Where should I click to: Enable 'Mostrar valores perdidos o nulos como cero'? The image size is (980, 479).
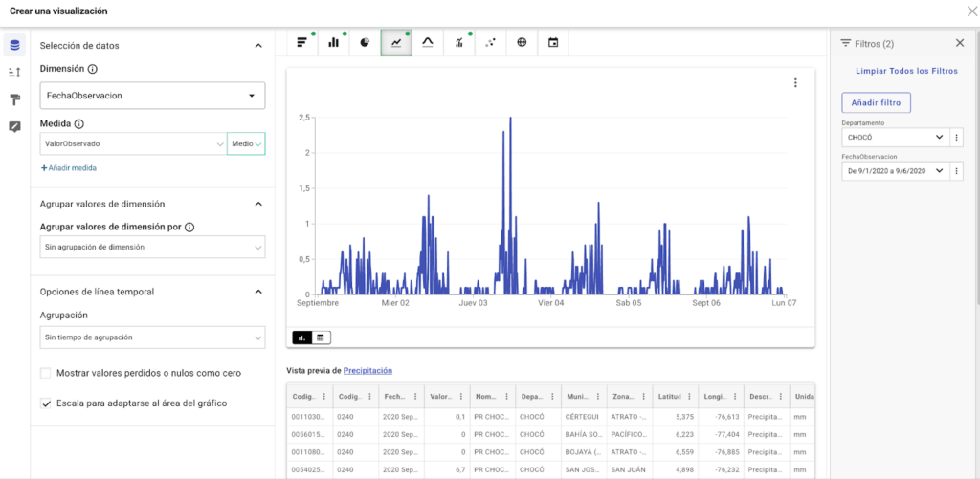[46, 373]
